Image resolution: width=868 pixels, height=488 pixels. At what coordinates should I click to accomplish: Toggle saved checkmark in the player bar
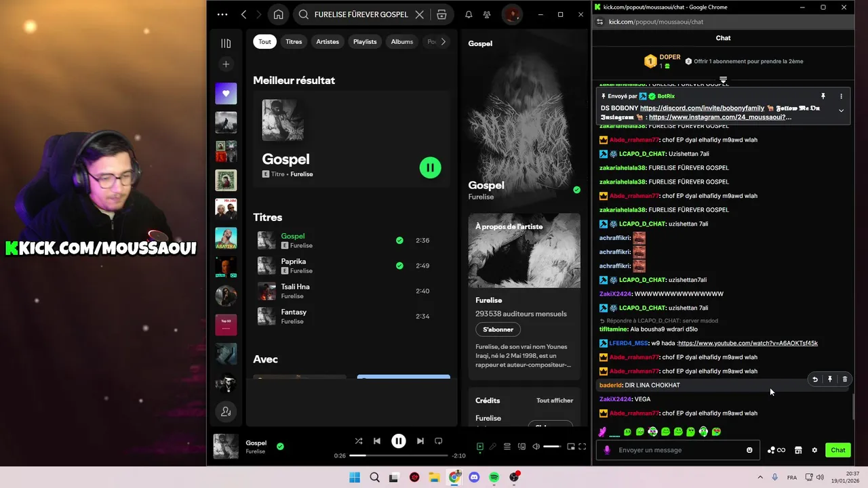(x=280, y=446)
